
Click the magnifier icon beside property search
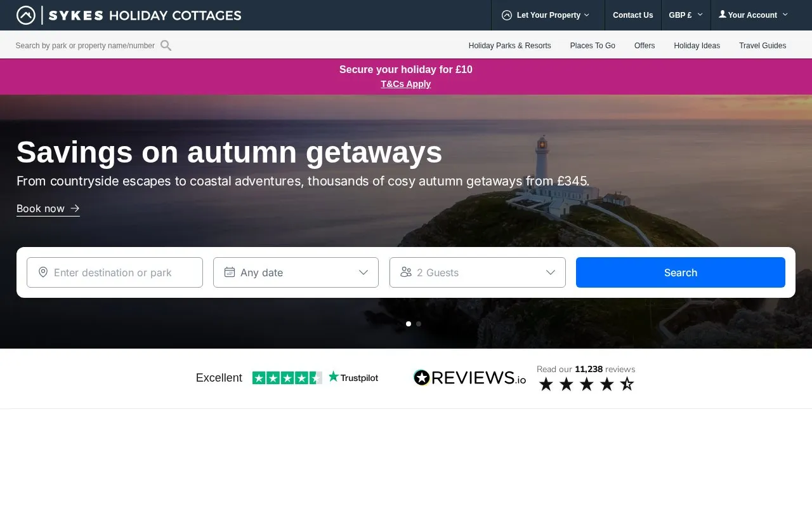pyautogui.click(x=166, y=46)
